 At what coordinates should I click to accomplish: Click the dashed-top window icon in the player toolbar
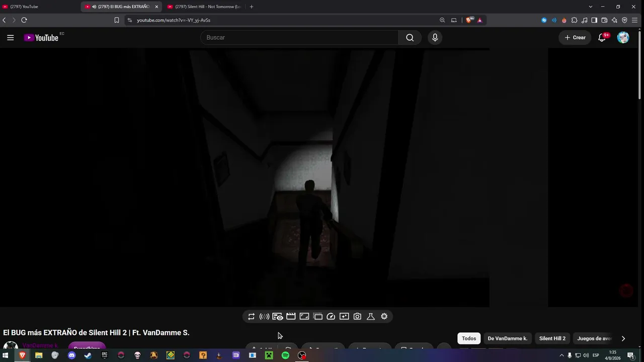tap(317, 316)
